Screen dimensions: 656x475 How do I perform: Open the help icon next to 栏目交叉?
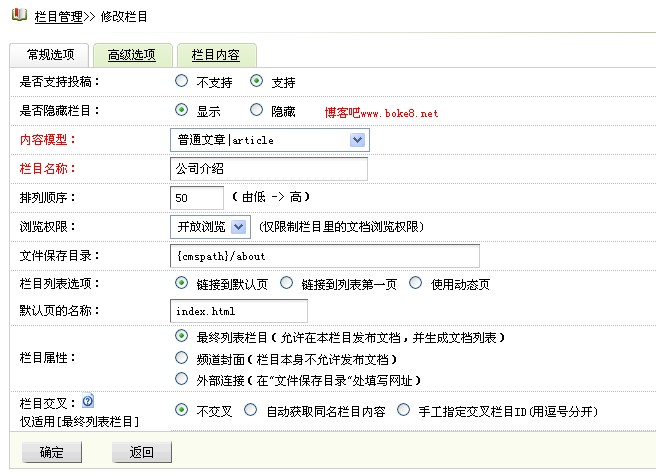pos(88,401)
